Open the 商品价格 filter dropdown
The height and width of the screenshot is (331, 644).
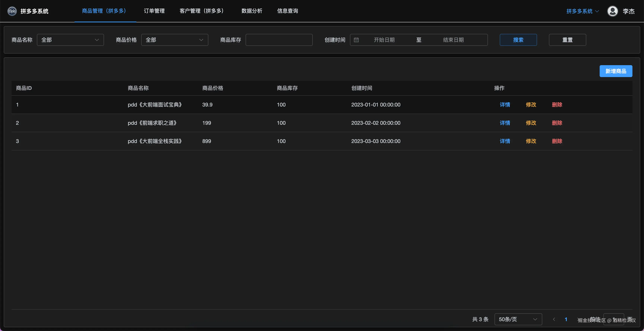[x=174, y=40]
